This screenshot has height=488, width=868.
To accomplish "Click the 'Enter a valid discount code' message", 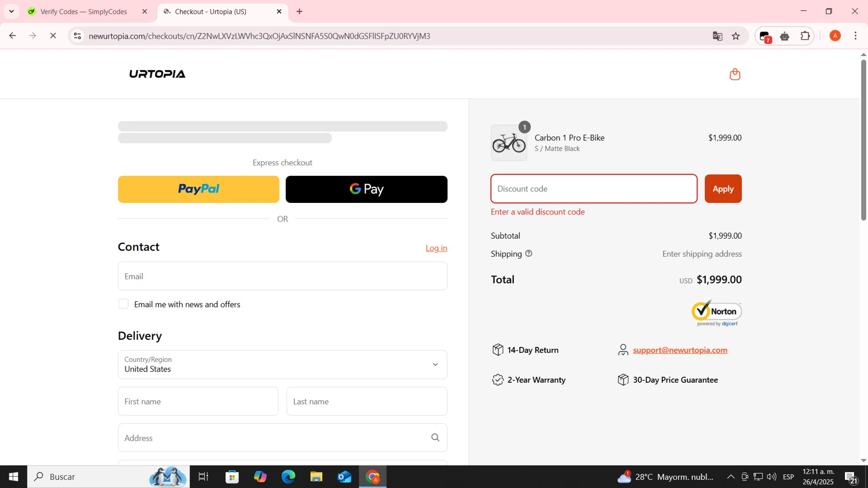I will pyautogui.click(x=538, y=212).
